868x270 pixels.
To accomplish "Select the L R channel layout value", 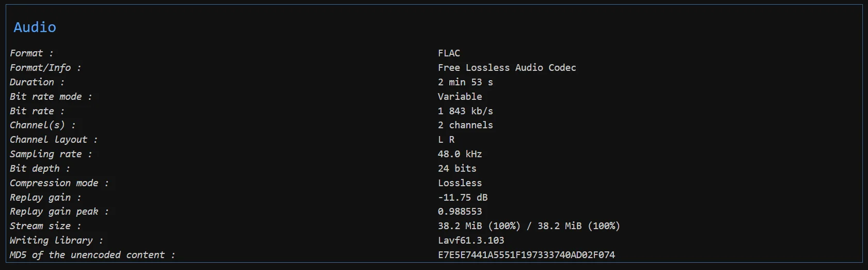I will click(x=446, y=140).
